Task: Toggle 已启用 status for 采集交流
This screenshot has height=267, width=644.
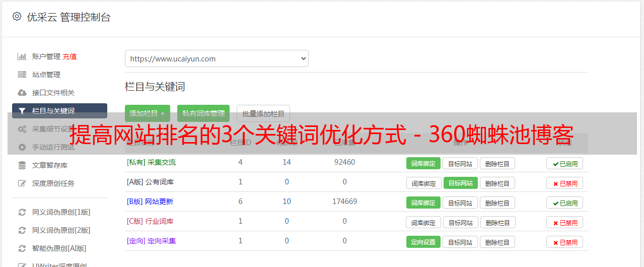Action: pos(565,163)
